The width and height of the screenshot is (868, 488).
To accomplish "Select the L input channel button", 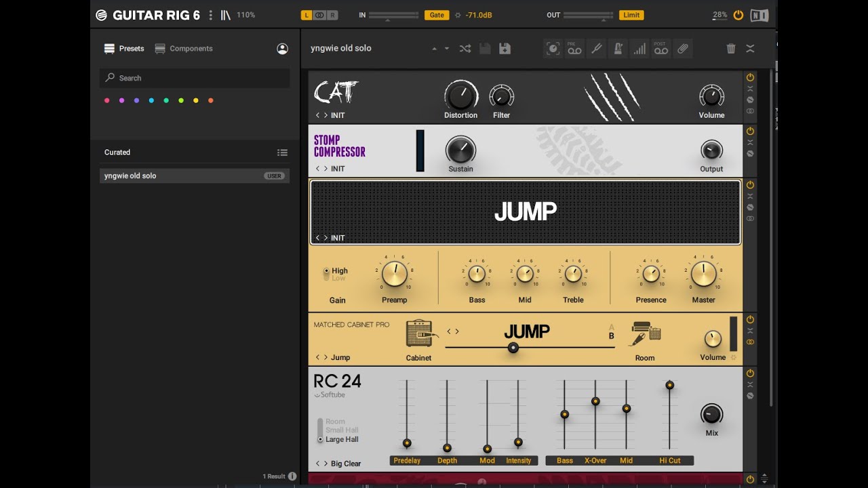I will click(x=307, y=15).
